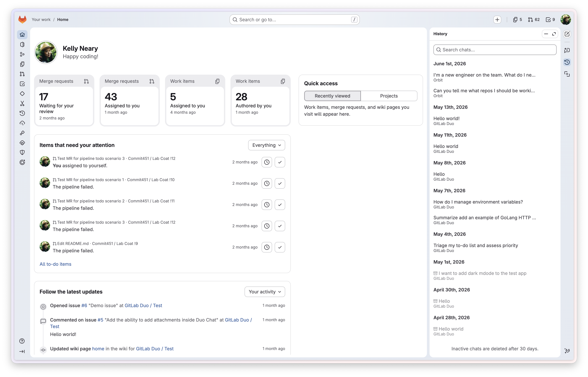Viewport: 588px width, 377px height.
Task: Switch Quick access to Projects
Action: 389,96
